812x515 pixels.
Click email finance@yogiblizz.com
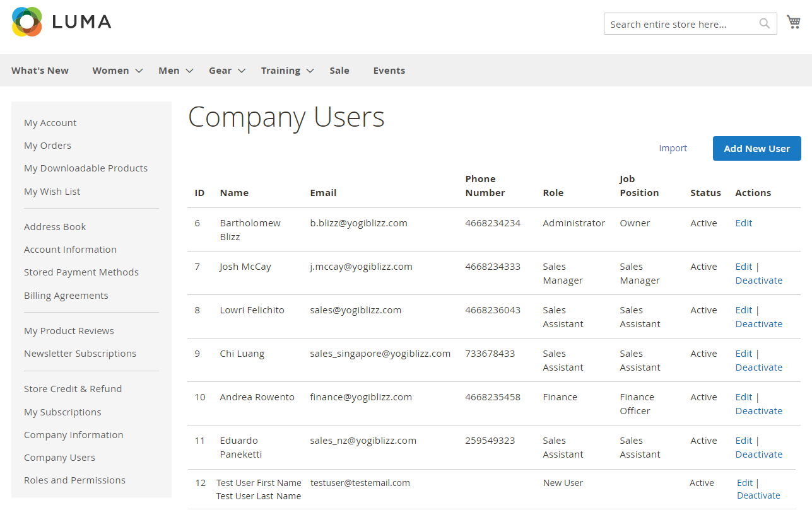coord(361,397)
